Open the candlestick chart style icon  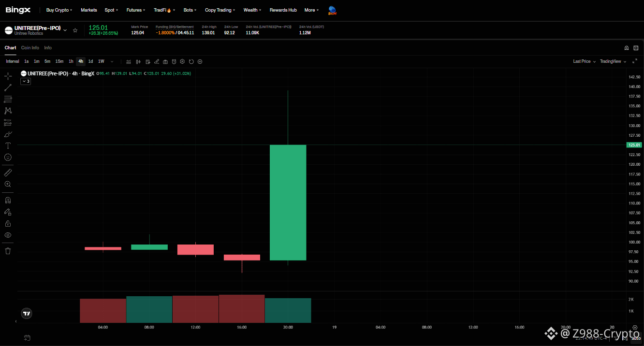point(138,61)
